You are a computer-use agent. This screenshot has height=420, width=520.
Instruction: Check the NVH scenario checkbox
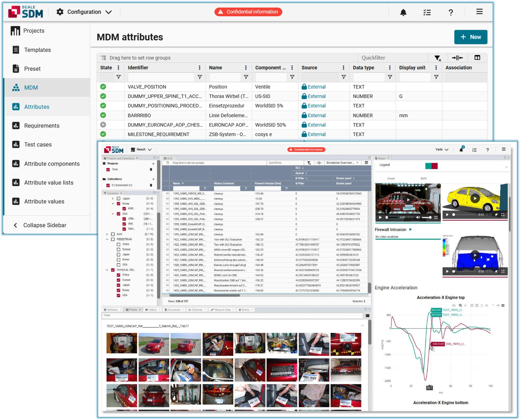coord(113,234)
